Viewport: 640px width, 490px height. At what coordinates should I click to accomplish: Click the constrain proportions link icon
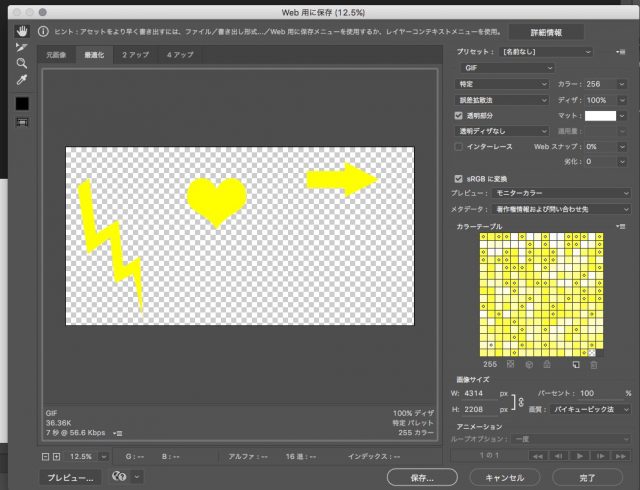(x=518, y=401)
